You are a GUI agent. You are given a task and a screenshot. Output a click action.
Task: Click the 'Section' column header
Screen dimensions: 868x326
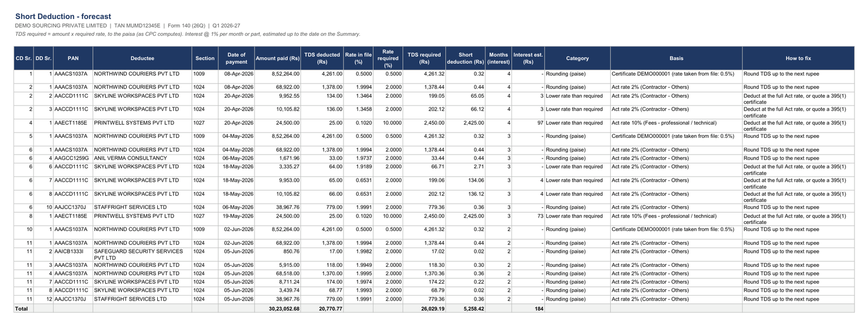pos(205,59)
